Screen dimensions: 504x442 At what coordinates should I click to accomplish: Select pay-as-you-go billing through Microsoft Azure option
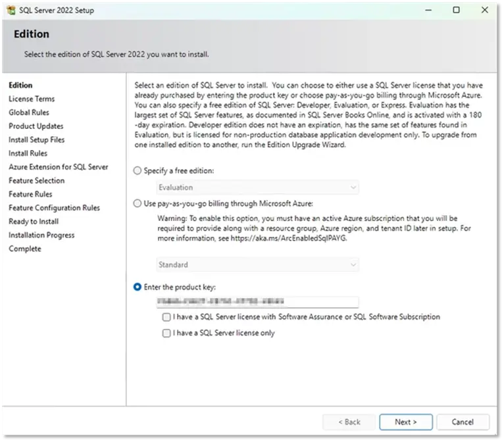(138, 203)
